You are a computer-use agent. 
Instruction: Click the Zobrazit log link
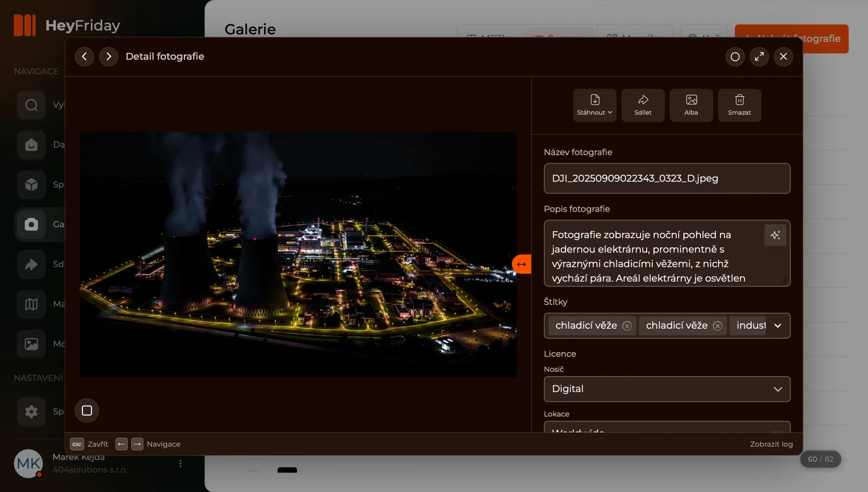[x=771, y=444]
